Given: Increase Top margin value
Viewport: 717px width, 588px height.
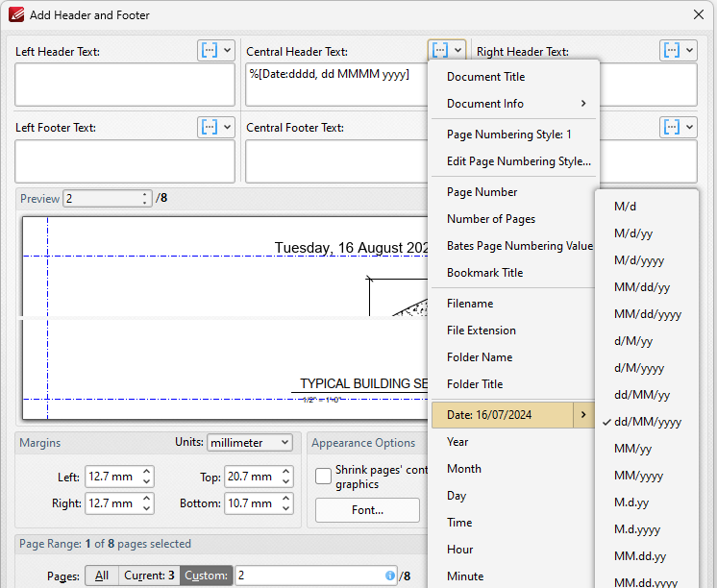Looking at the screenshot, I should tap(285, 472).
